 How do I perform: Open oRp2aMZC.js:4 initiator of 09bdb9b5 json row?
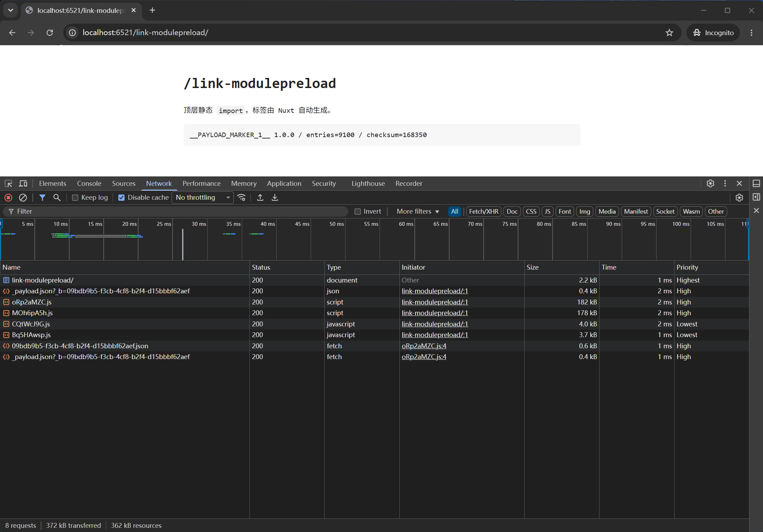[424, 346]
